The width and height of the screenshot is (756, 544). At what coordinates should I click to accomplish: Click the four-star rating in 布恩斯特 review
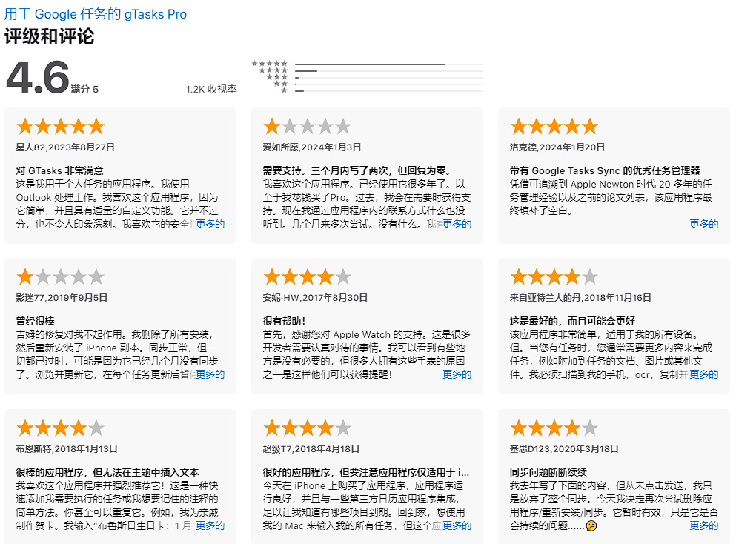point(61,428)
